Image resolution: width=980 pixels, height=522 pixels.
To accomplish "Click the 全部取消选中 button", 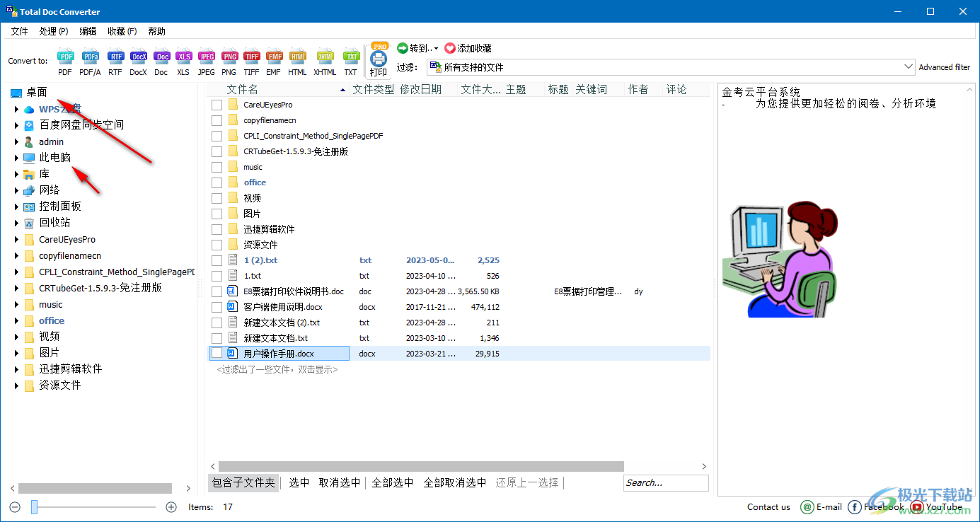I will (455, 482).
